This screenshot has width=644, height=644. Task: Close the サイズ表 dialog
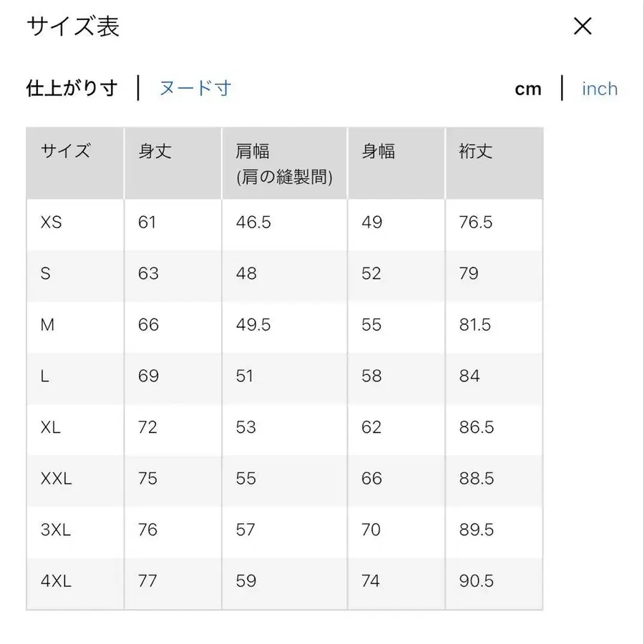click(x=582, y=26)
